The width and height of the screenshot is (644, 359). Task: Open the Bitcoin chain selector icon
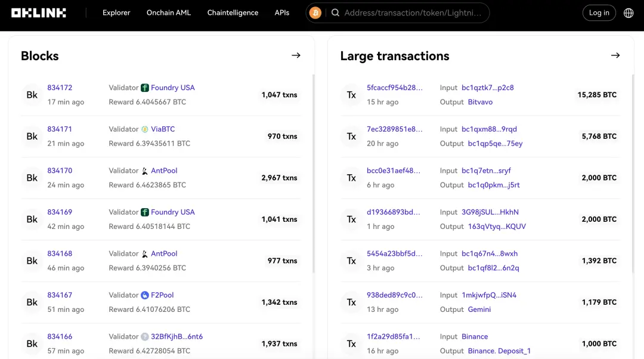click(x=315, y=13)
